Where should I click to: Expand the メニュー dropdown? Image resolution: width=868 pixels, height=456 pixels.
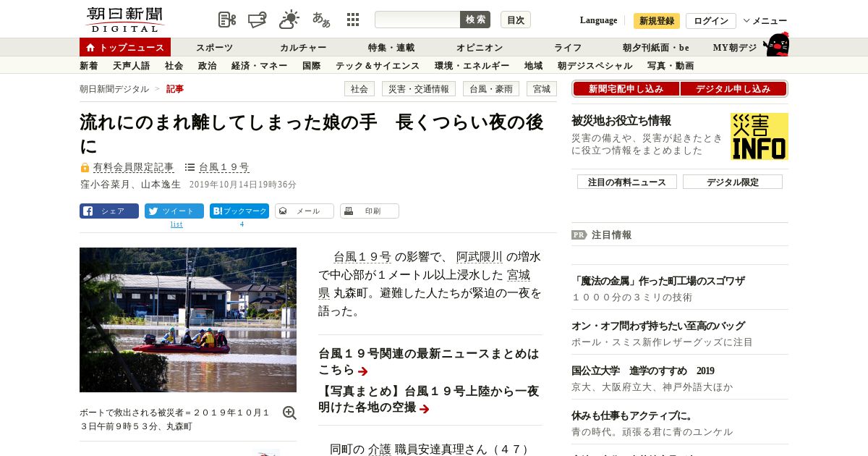(x=765, y=21)
